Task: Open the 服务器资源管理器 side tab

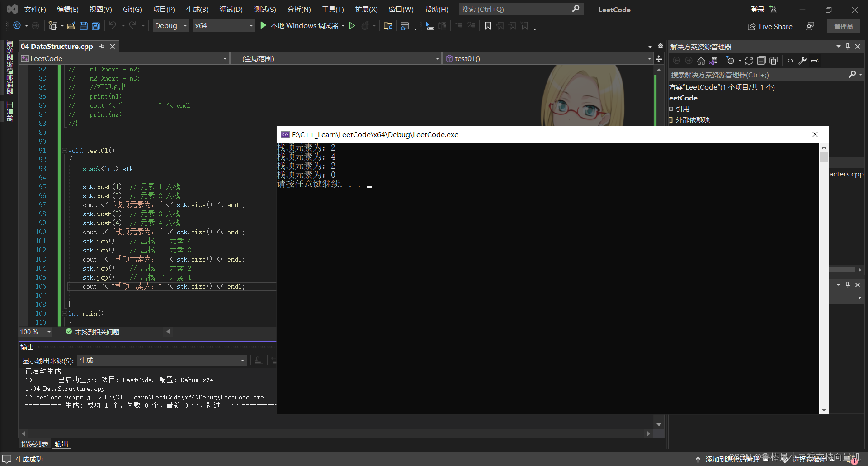Action: (x=9, y=67)
